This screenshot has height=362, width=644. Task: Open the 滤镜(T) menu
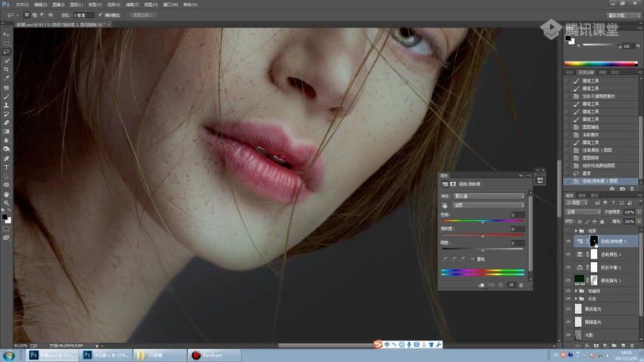[x=131, y=5]
